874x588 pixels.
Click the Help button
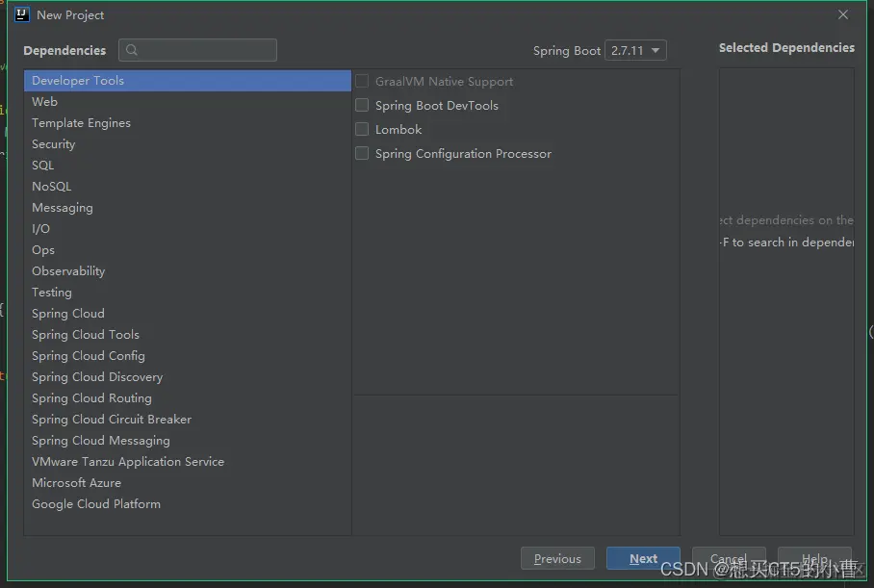pyautogui.click(x=814, y=558)
